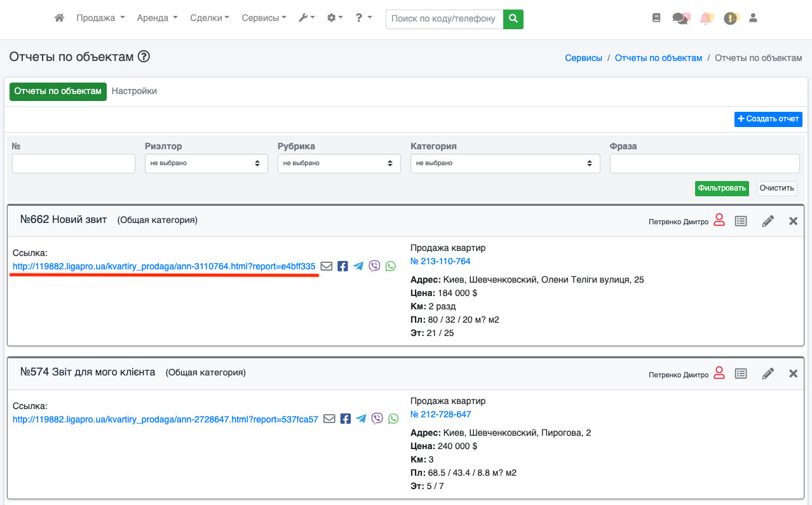Screen dimensions: 812x505
Task: Open the list view icon for report №662
Action: 740,221
